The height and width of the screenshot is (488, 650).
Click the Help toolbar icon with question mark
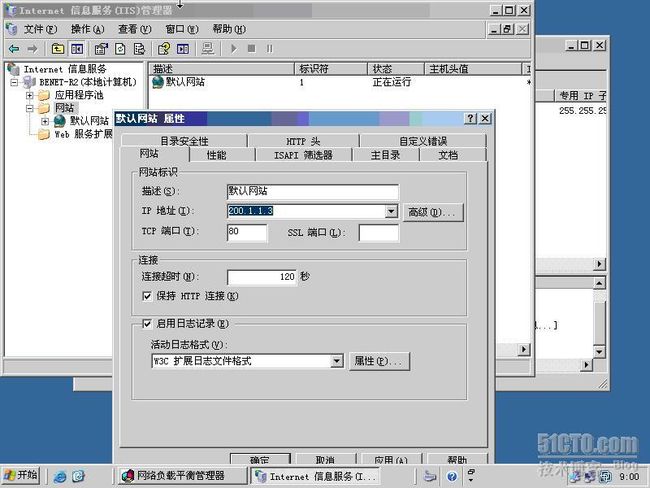[164, 49]
